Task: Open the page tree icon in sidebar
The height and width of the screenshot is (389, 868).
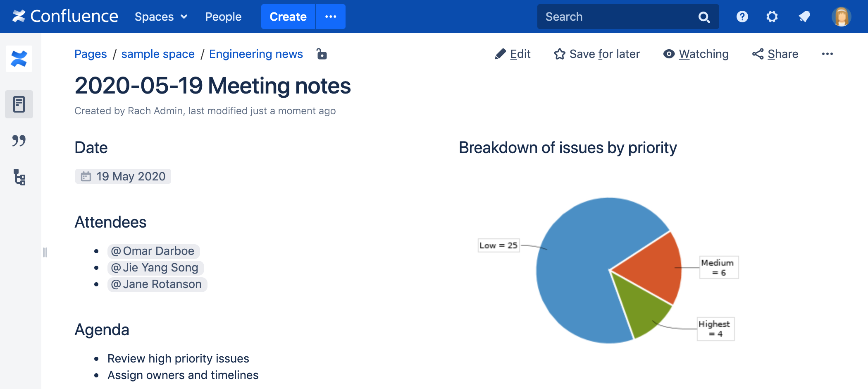Action: (x=19, y=177)
